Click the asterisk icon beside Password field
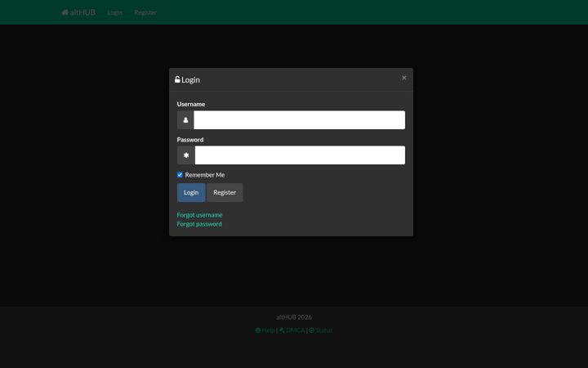The image size is (588, 368). coord(186,155)
